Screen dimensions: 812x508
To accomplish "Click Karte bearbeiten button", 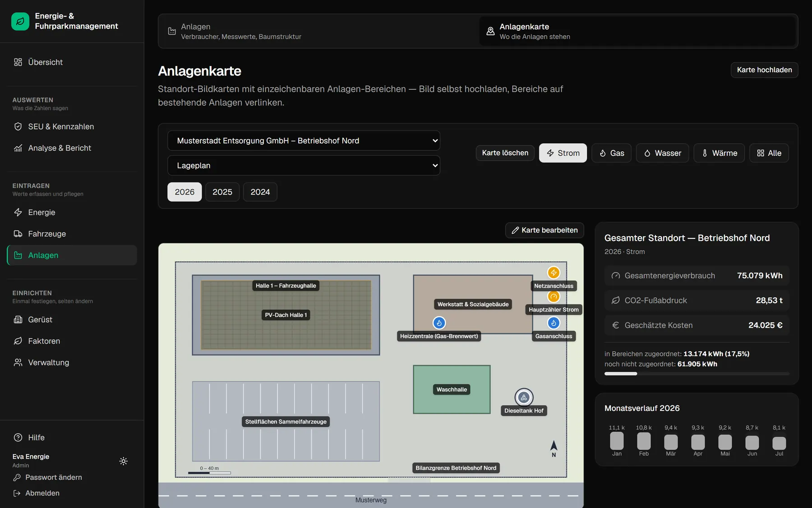I will (x=544, y=230).
